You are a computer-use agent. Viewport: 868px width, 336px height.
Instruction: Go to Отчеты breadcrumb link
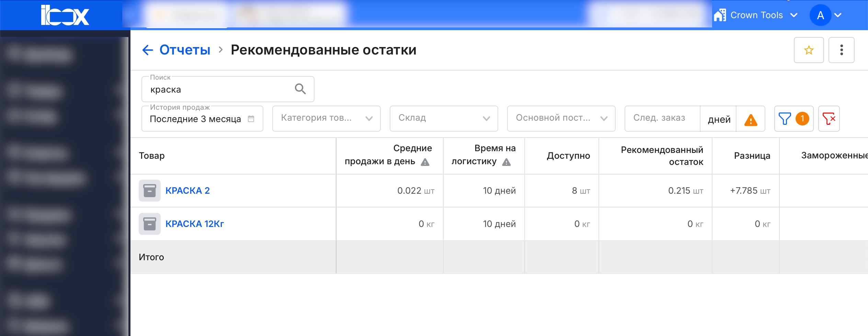pos(185,50)
